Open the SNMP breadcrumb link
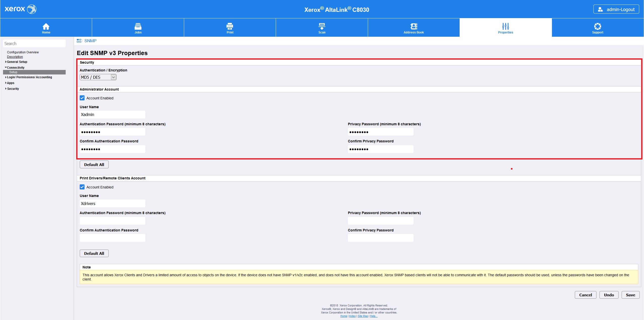Viewport: 644px width, 320px height. point(90,41)
